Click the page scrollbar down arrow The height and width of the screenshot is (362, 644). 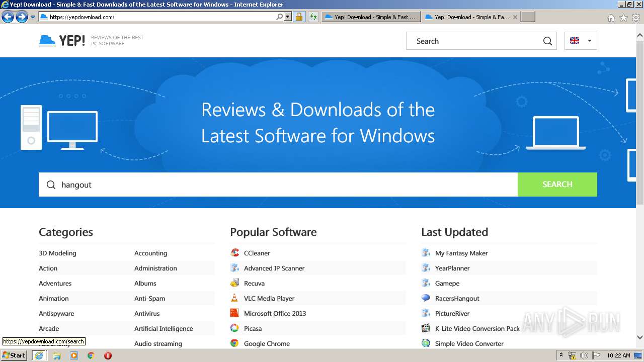[x=640, y=337]
